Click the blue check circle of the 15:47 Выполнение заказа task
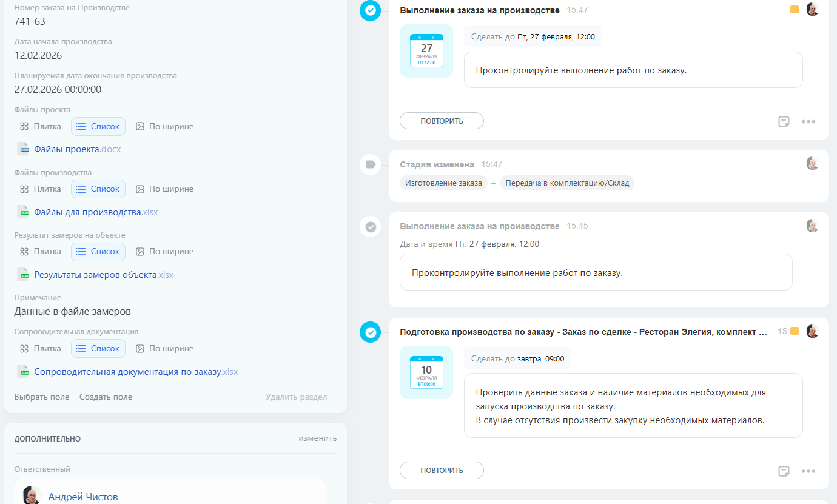This screenshot has height=504, width=837. coord(370,10)
